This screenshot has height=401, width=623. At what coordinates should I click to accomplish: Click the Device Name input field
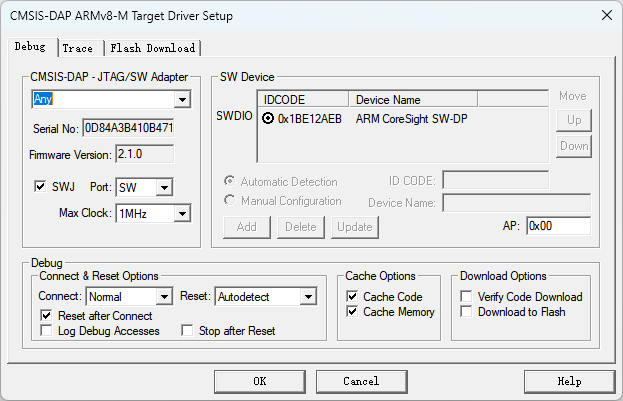[517, 203]
